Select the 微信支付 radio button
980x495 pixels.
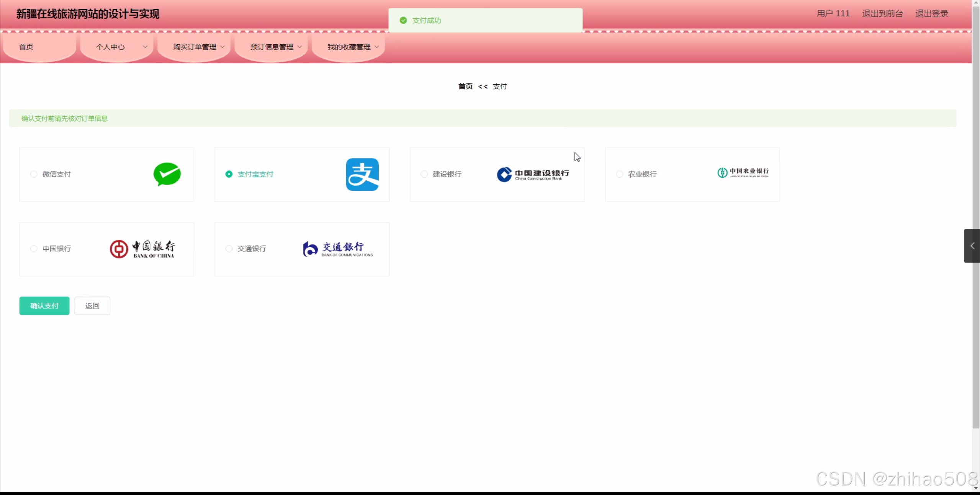pyautogui.click(x=34, y=174)
